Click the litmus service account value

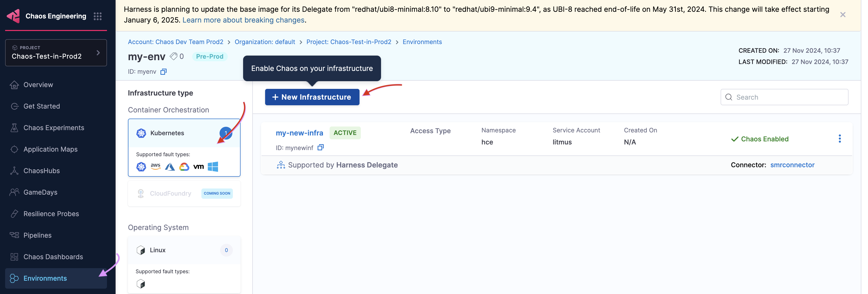[x=562, y=142]
